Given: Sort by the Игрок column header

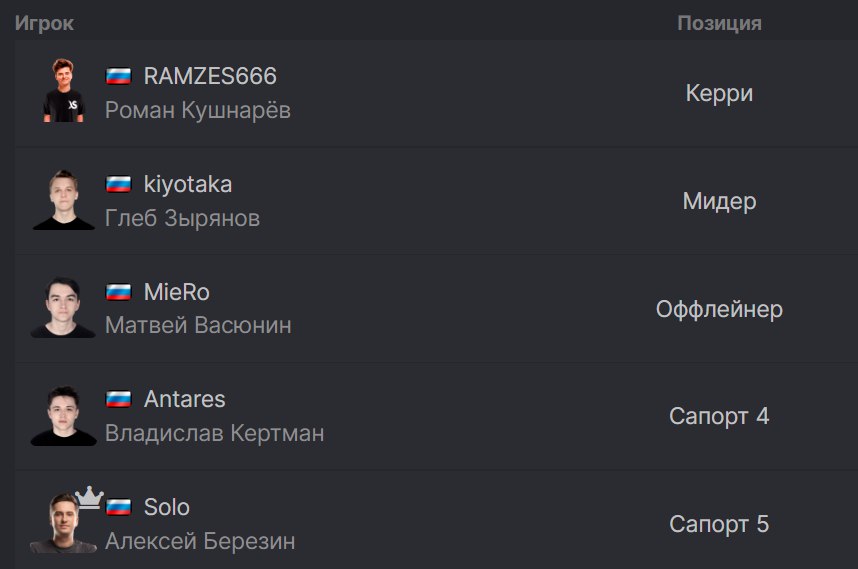Looking at the screenshot, I should click(x=44, y=24).
